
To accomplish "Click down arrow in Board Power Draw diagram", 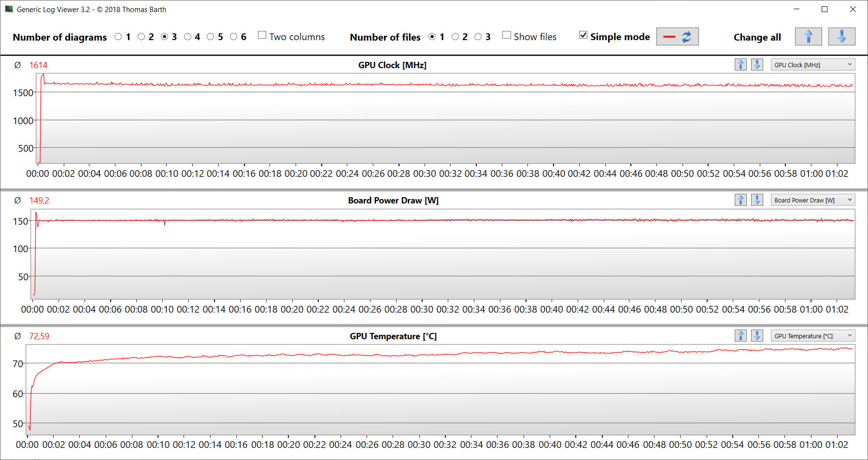I will pyautogui.click(x=757, y=200).
